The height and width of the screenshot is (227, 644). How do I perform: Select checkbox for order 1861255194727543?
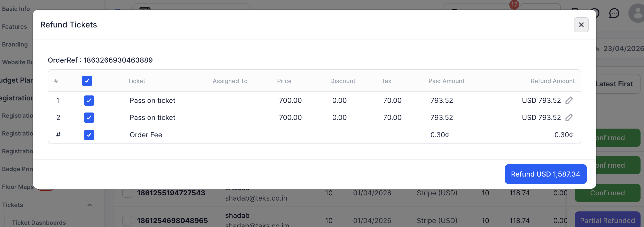(127, 193)
